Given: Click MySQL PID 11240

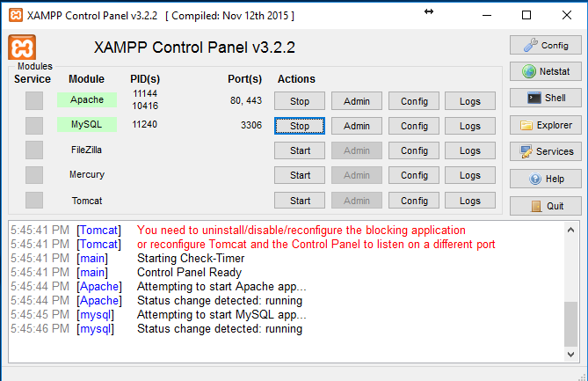Looking at the screenshot, I should tap(144, 124).
